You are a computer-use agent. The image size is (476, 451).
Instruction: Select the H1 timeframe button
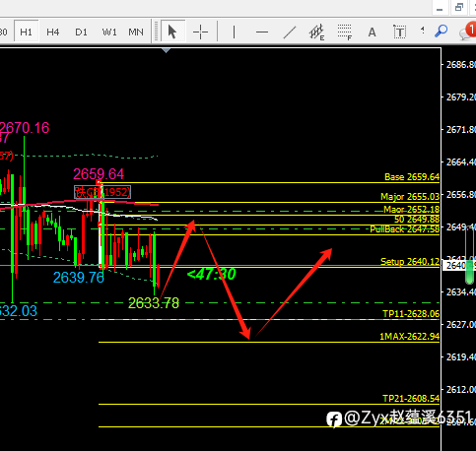pos(27,32)
